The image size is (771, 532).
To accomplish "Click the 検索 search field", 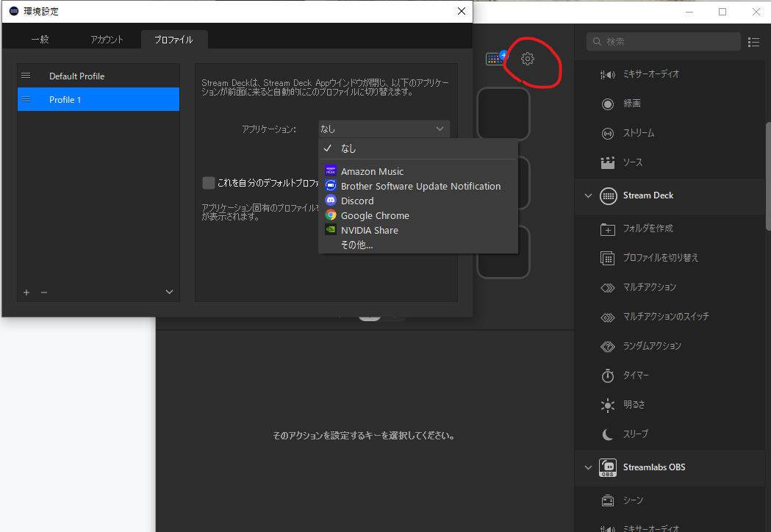I will [x=663, y=42].
